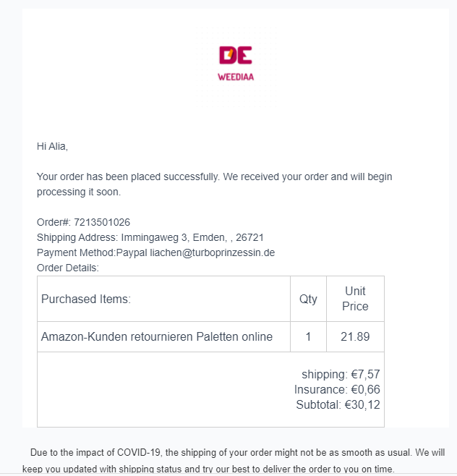Click the 21.89 unit price cell
Viewport: 457px width, 476px height.
355,336
